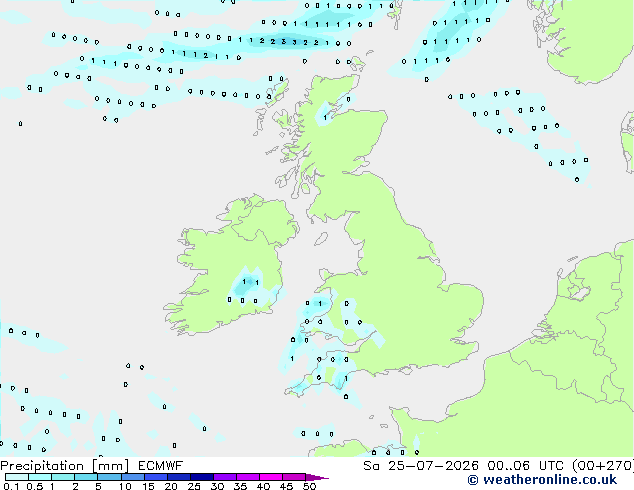Click the '40' legend scale label

(x=263, y=486)
